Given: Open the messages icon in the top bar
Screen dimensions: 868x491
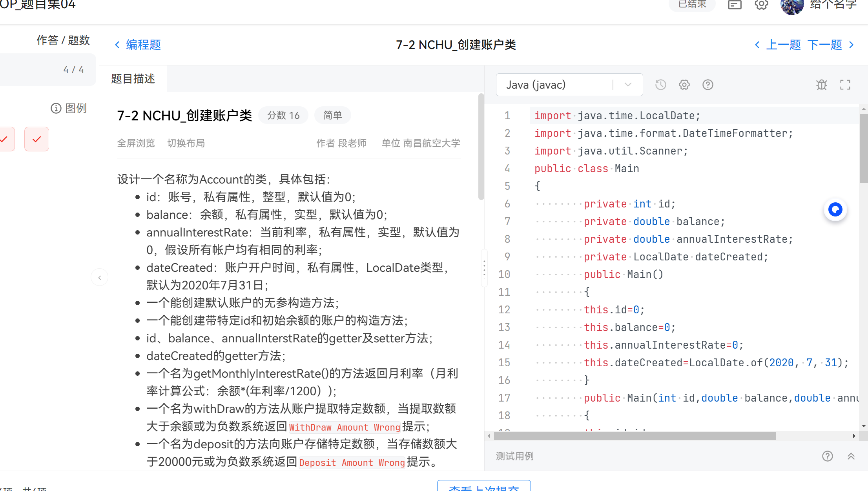Looking at the screenshot, I should [x=735, y=5].
